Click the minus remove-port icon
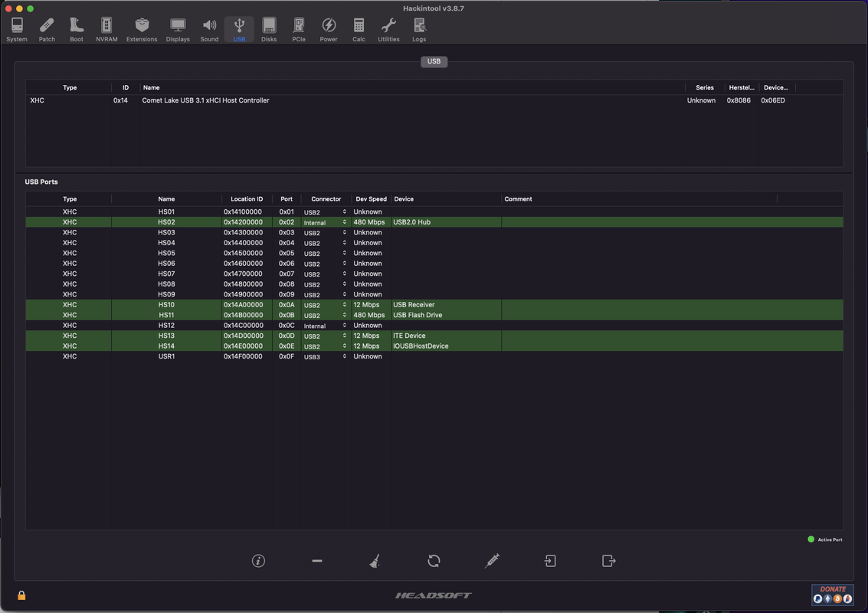The height and width of the screenshot is (613, 868). (x=317, y=561)
